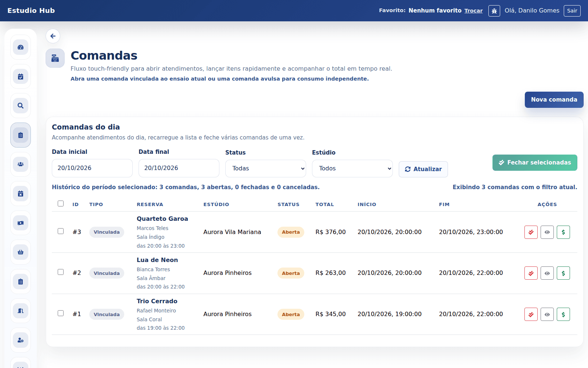Viewport: 588px width, 368px height.
Task: Open the user settings sidebar icon
Action: [x=21, y=340]
